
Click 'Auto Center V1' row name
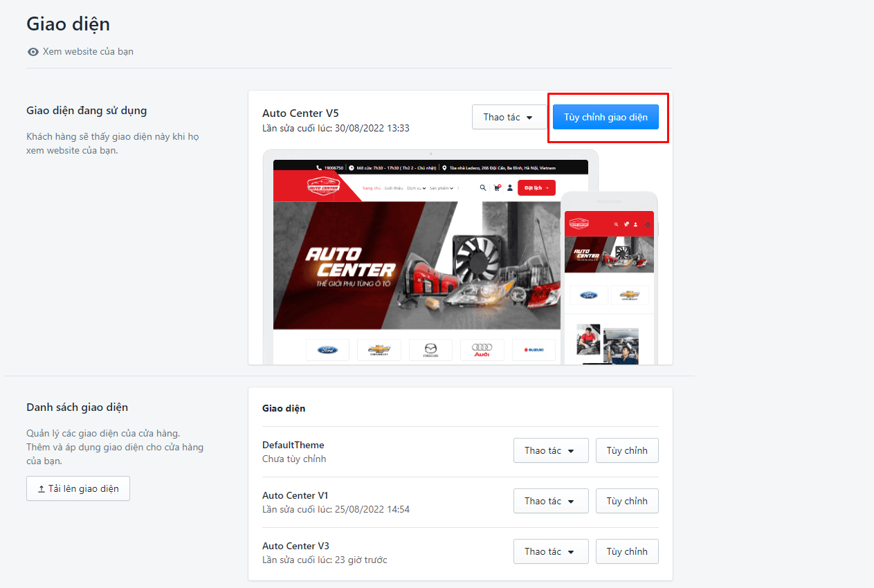pyautogui.click(x=295, y=495)
